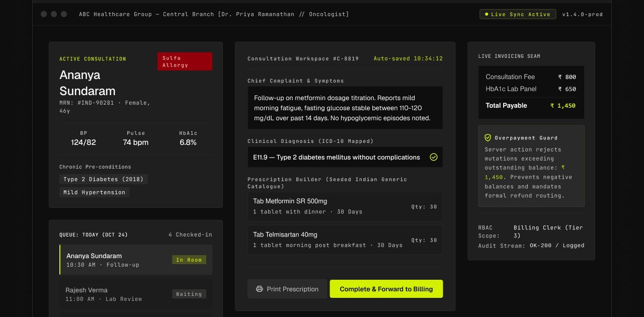
Task: Click the Mild Hypertension condition tag
Action: coord(94,192)
